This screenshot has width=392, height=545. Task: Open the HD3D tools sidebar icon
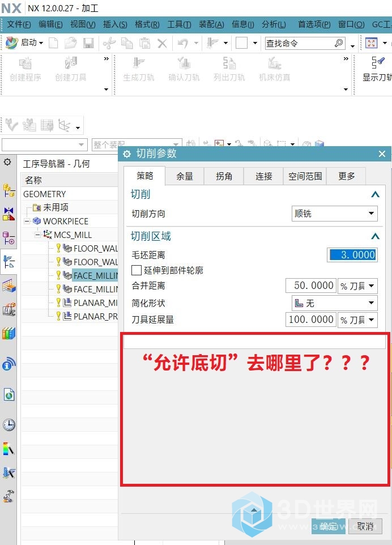8,365
